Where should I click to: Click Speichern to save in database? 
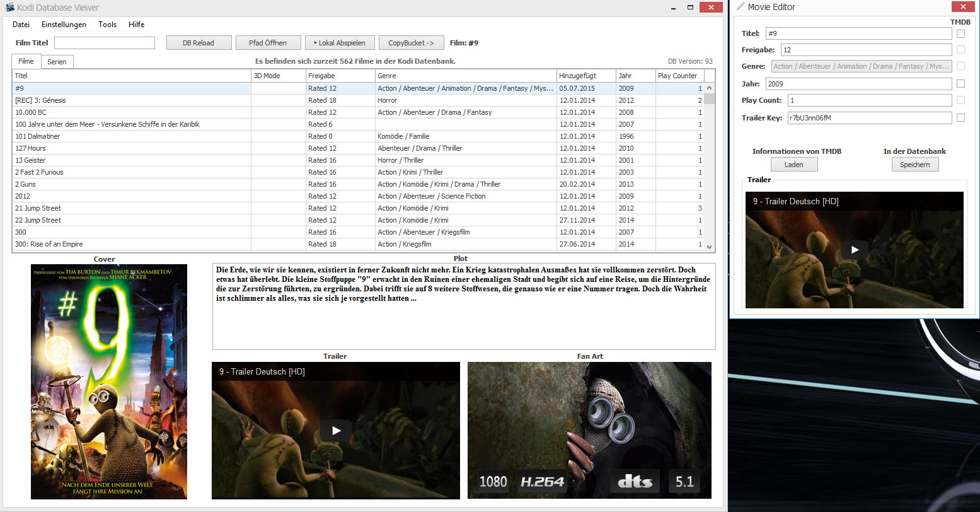pos(914,164)
